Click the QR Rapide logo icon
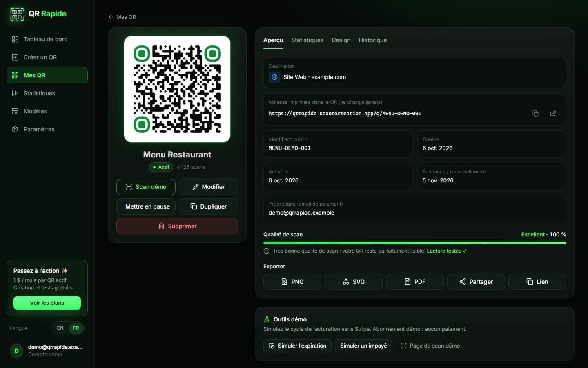The height and width of the screenshot is (368, 588). tap(17, 14)
